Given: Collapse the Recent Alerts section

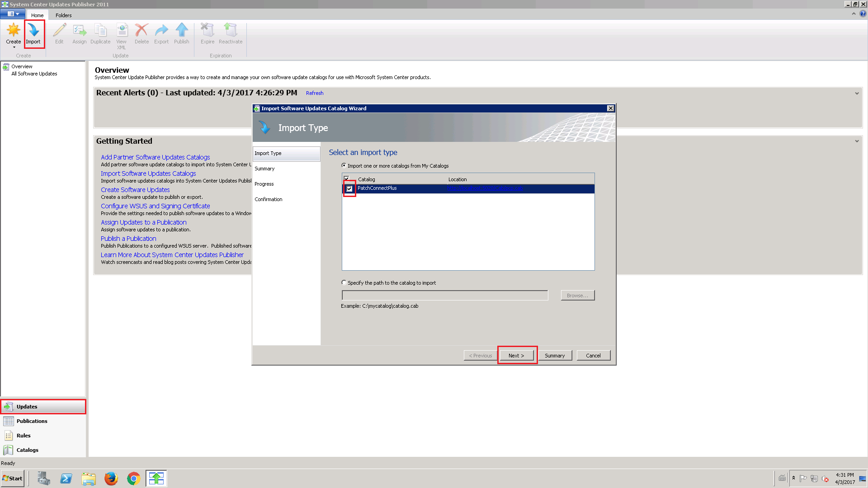Looking at the screenshot, I should point(857,93).
